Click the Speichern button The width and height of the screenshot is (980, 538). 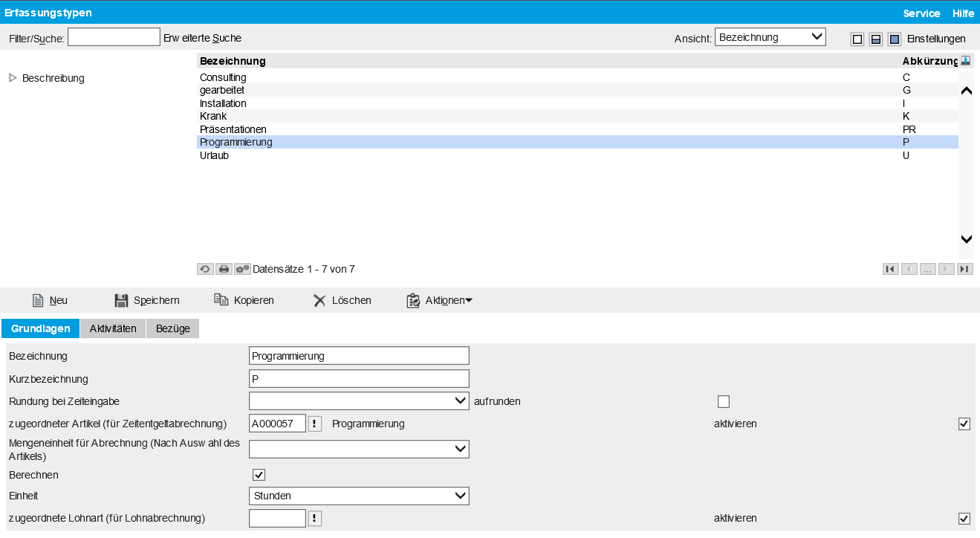146,300
